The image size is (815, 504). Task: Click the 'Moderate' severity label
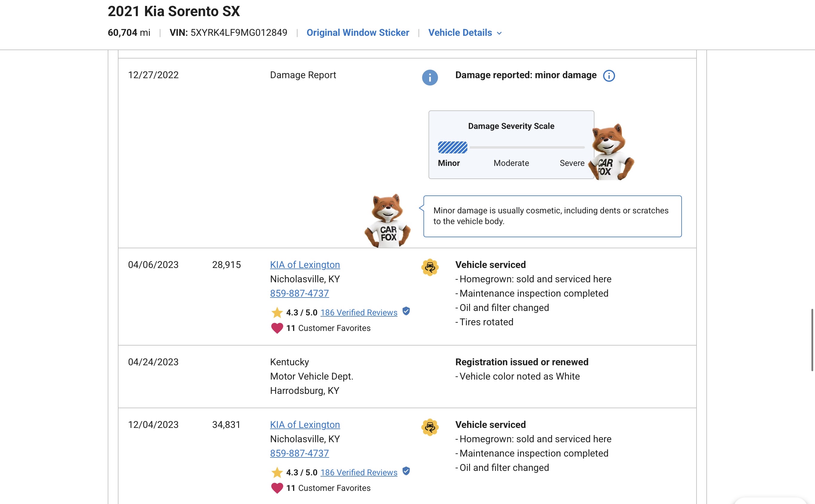coord(511,163)
